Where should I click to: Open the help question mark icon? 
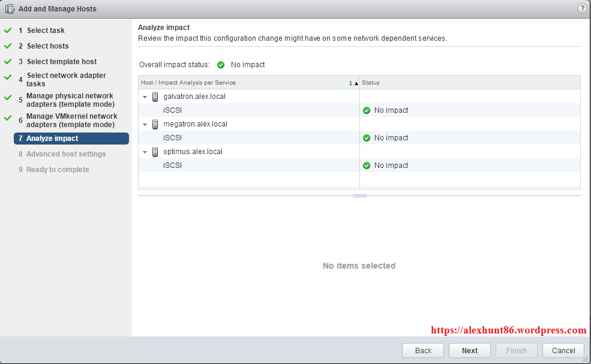pyautogui.click(x=582, y=8)
